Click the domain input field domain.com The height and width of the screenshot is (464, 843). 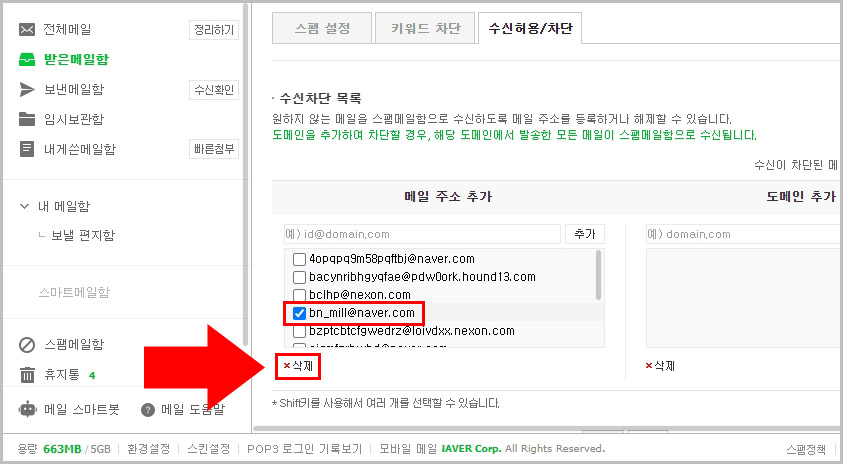744,234
